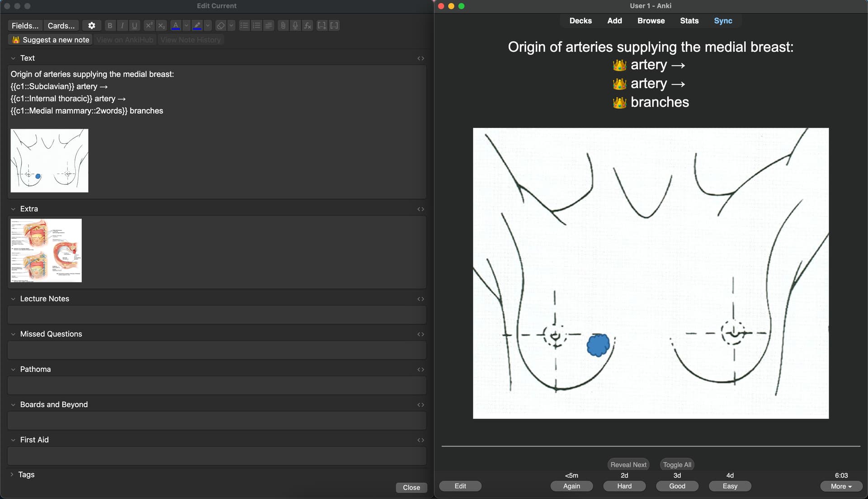868x499 pixels.
Task: Open the editor settings gear
Action: tap(91, 26)
